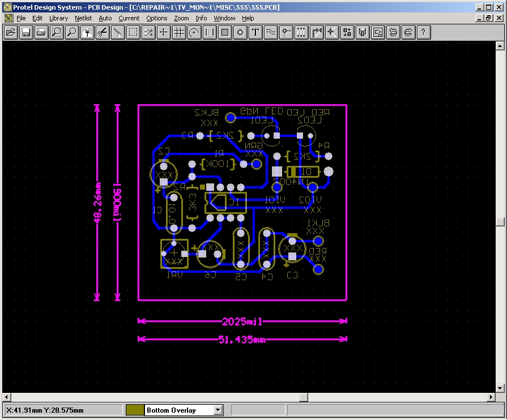Click the magnifier zoom icon in toolbar

[71, 32]
